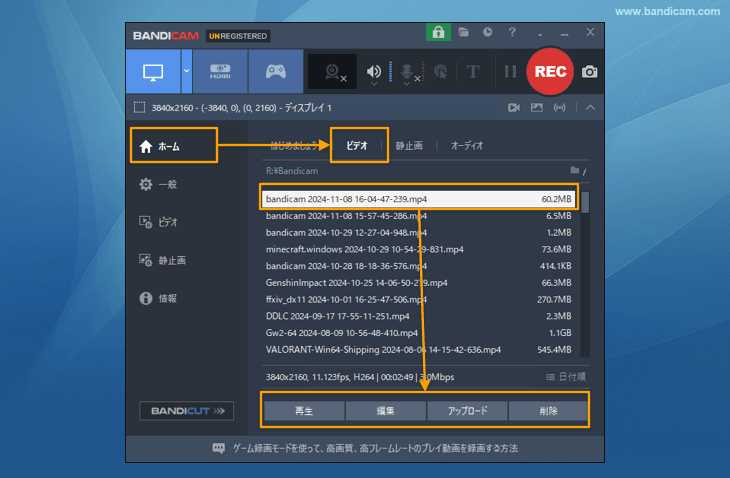Take screenshot with camera icon
The width and height of the screenshot is (730, 478).
click(x=589, y=72)
